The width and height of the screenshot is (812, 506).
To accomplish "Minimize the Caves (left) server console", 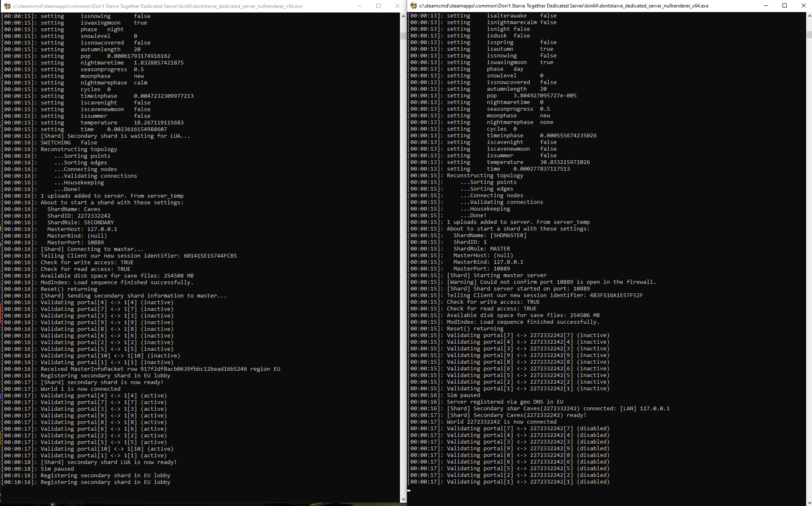I will tap(360, 6).
